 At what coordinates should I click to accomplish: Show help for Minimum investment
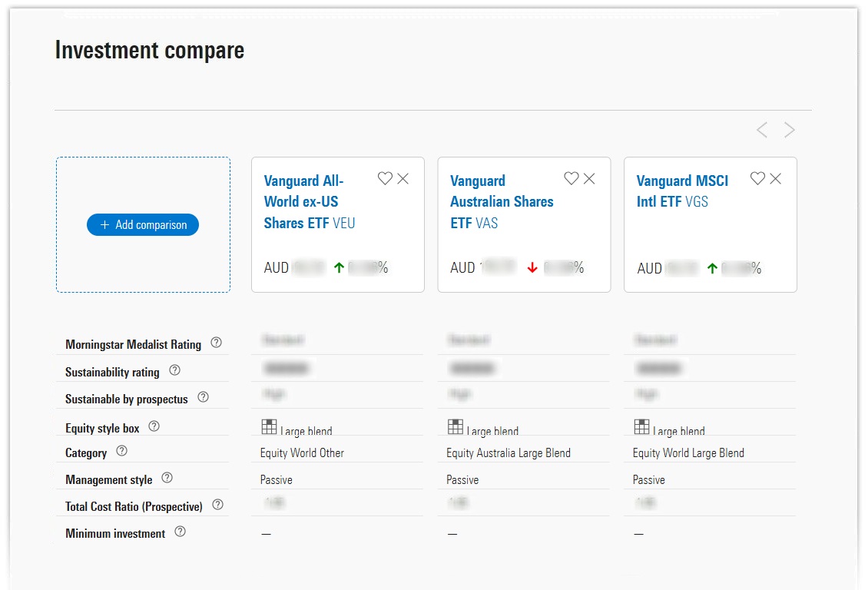point(180,532)
